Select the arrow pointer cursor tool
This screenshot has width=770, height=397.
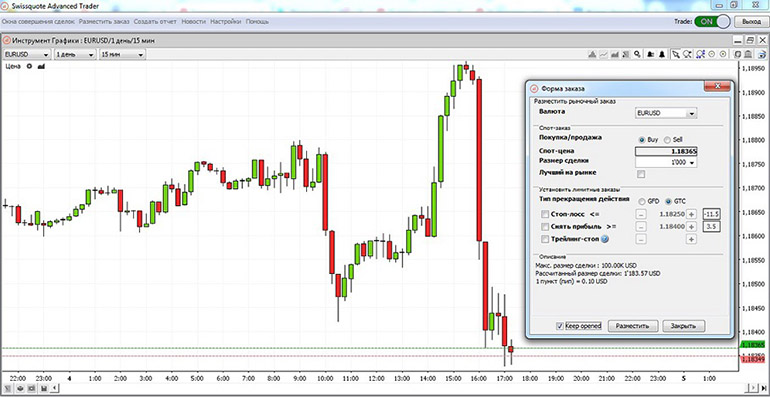676,54
